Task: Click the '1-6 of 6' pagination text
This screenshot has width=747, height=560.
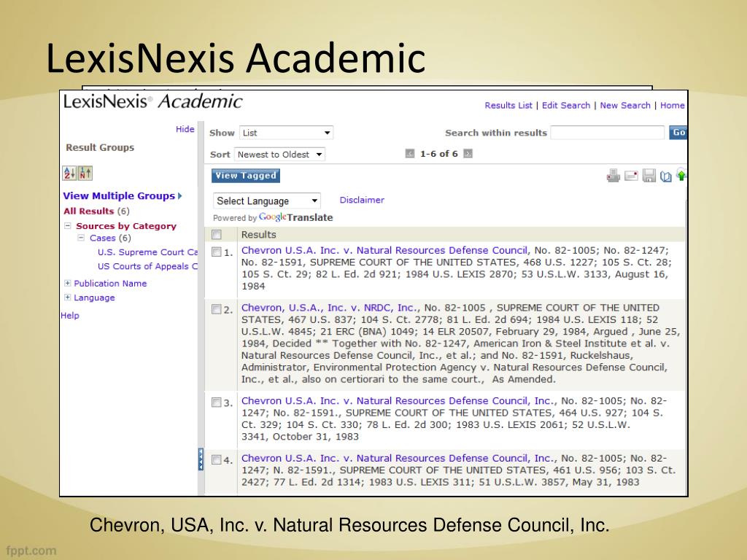Action: [x=438, y=153]
